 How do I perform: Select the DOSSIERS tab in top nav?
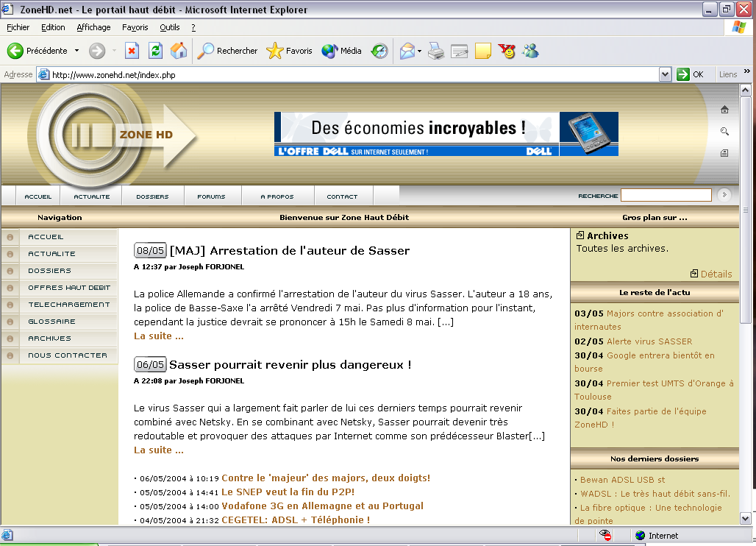tap(152, 196)
